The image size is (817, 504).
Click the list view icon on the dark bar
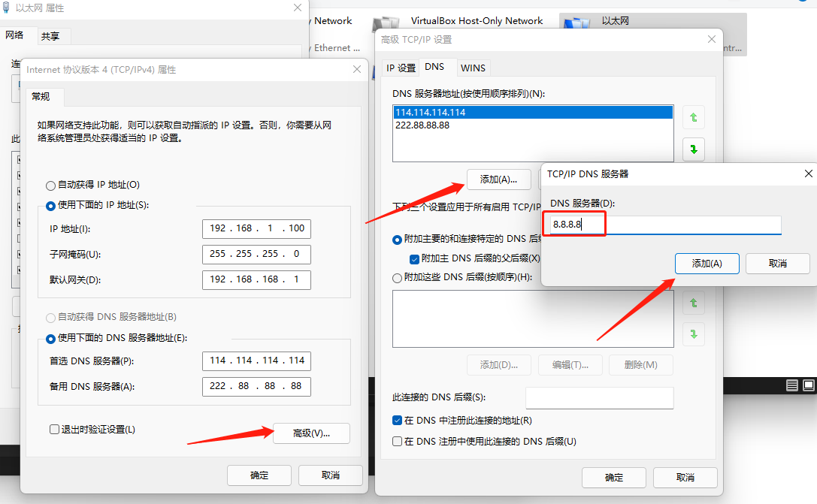pos(791,385)
